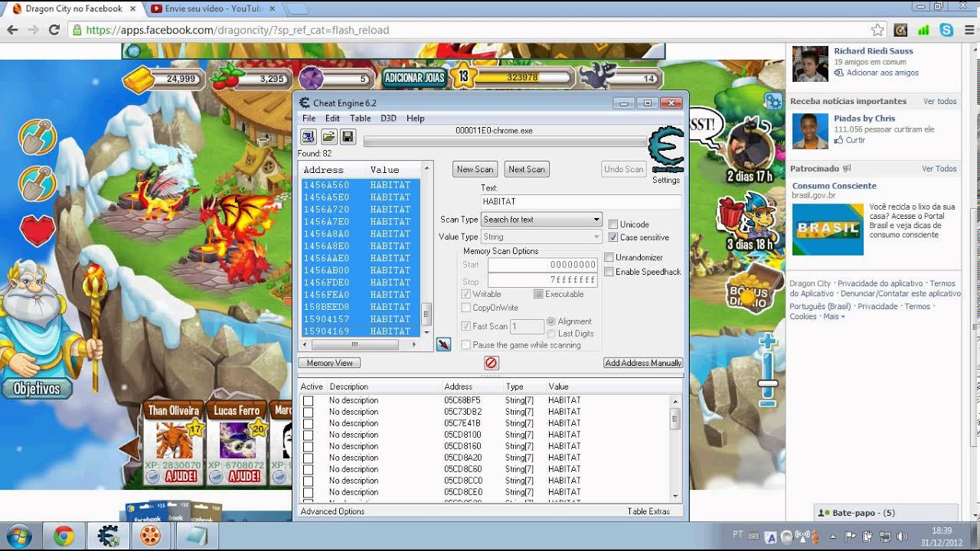
Task: Select found address 1456A560
Action: click(360, 185)
